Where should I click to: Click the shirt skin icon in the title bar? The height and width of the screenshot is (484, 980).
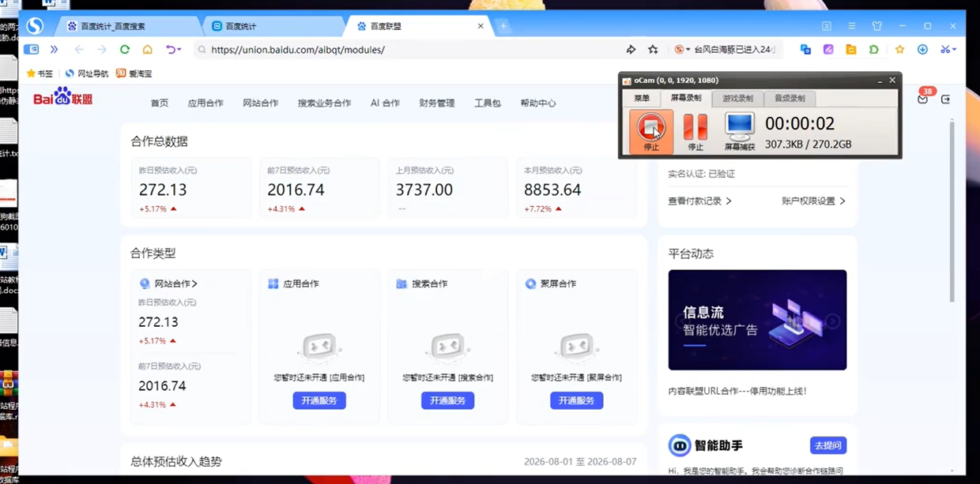(876, 26)
